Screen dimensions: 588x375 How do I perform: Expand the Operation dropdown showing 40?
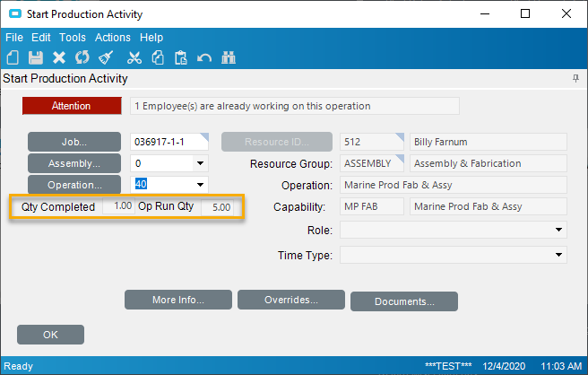(x=200, y=185)
